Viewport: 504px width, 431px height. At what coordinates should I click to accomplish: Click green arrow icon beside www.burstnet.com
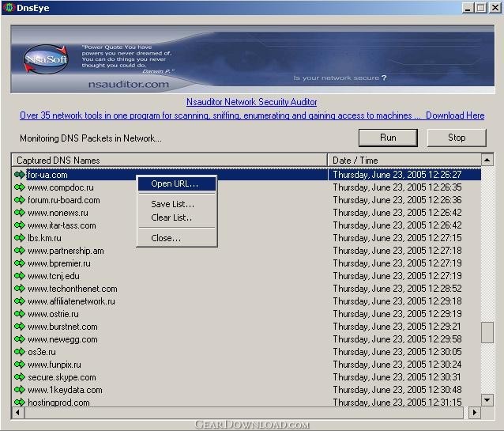[20, 327]
